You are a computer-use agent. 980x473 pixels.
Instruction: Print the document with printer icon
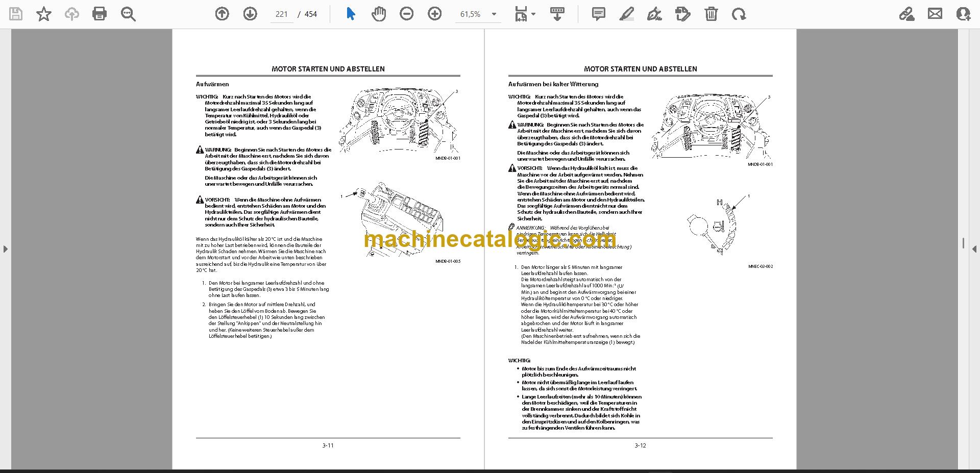(x=100, y=14)
